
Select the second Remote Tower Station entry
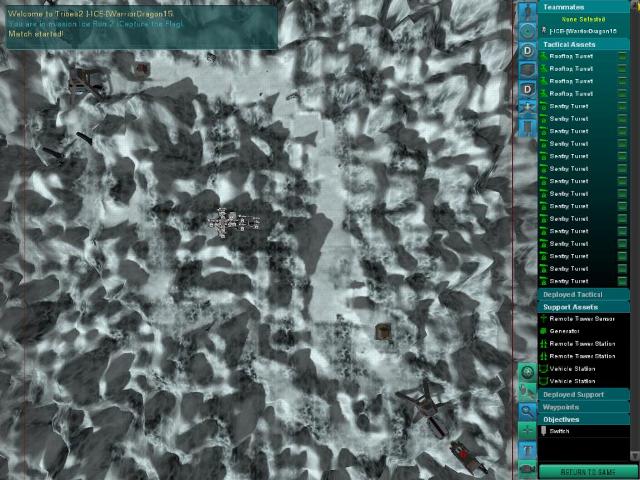[582, 356]
